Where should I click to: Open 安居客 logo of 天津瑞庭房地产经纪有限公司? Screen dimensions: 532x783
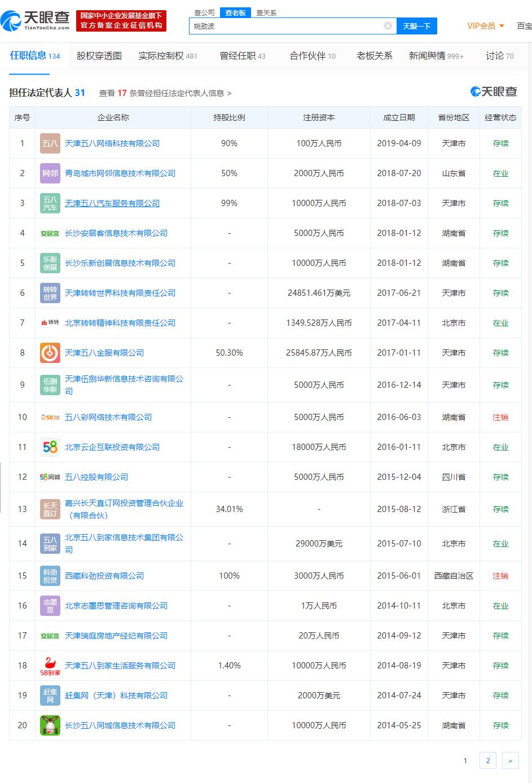pos(50,636)
